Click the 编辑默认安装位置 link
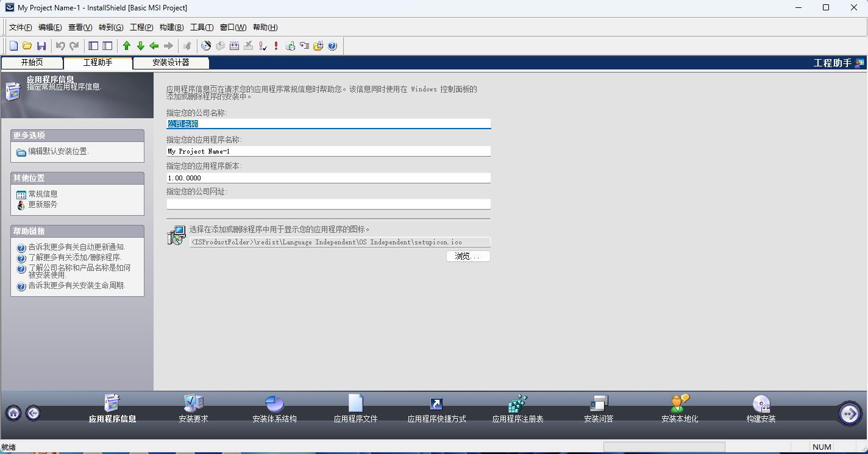 59,151
